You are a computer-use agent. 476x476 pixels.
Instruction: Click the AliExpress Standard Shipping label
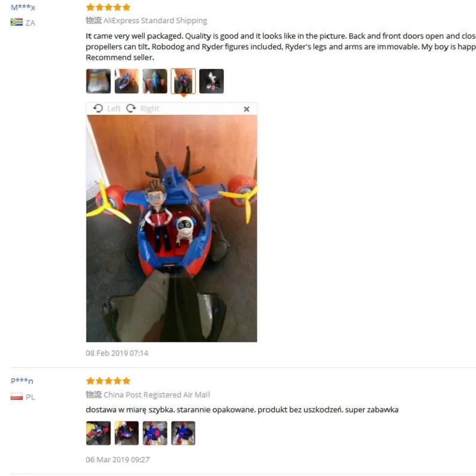(x=155, y=20)
